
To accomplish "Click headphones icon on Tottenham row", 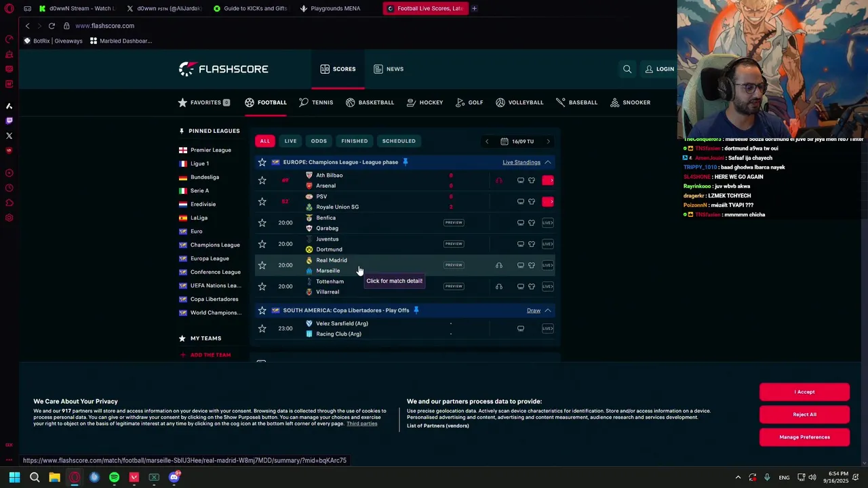I will coord(499,286).
